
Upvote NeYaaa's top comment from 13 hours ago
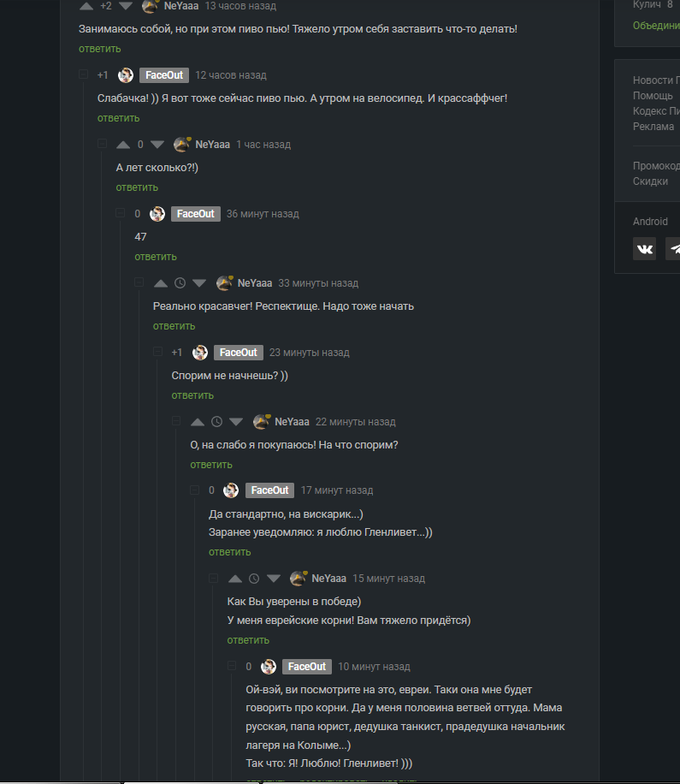tap(86, 6)
